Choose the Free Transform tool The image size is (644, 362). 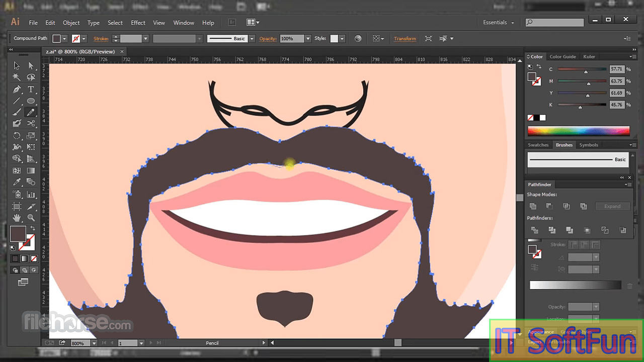[31, 147]
